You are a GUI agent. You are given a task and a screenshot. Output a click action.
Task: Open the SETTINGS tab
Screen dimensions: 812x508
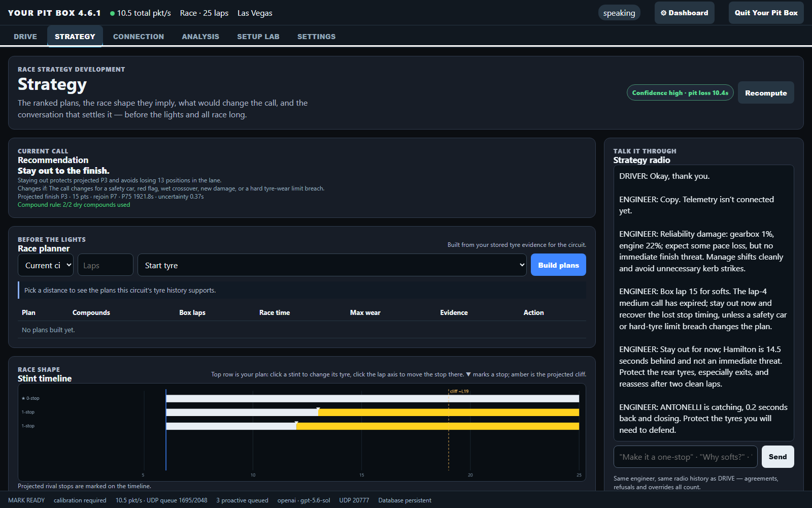316,37
